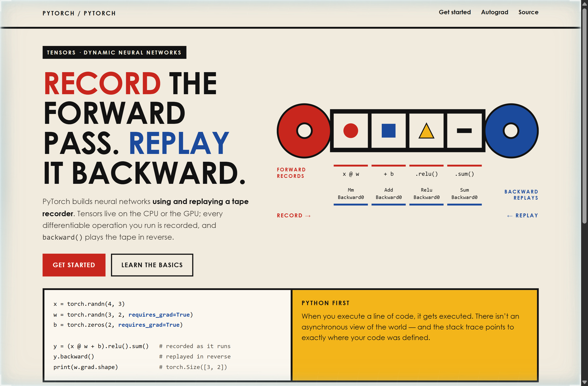Click the PYTHON FIRST heading
Viewport: 588px width, 386px height.
(325, 303)
